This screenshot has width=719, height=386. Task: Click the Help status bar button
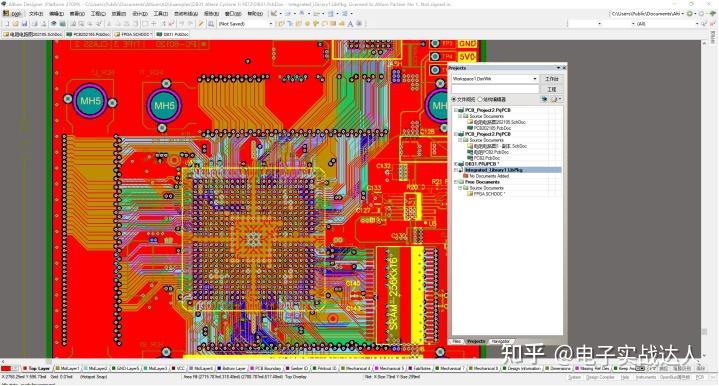click(x=625, y=377)
